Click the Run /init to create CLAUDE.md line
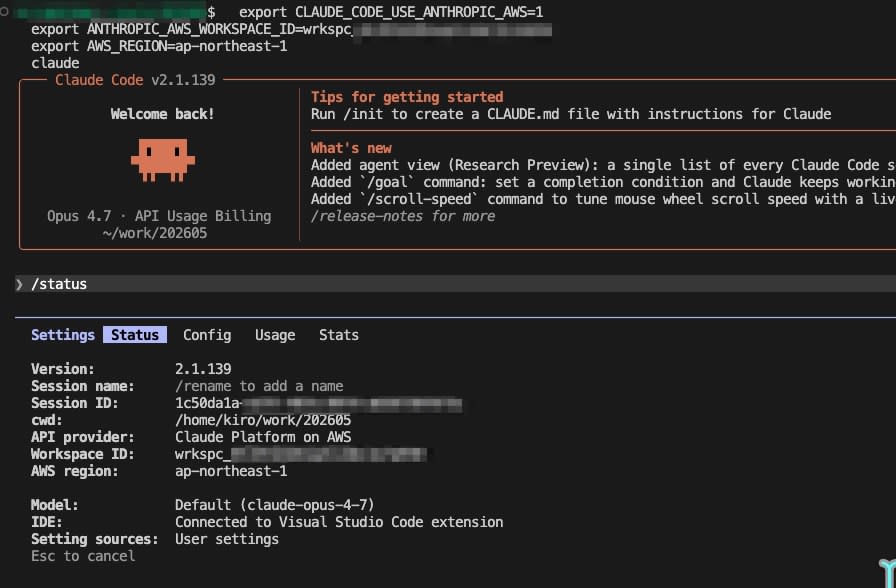Screen dimensions: 896x588 (571, 114)
